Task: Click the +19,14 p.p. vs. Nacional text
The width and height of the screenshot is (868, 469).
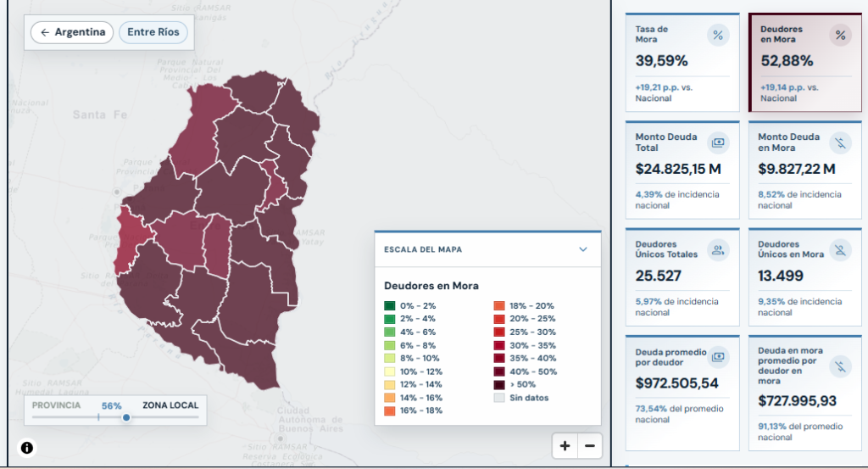Action: [789, 92]
